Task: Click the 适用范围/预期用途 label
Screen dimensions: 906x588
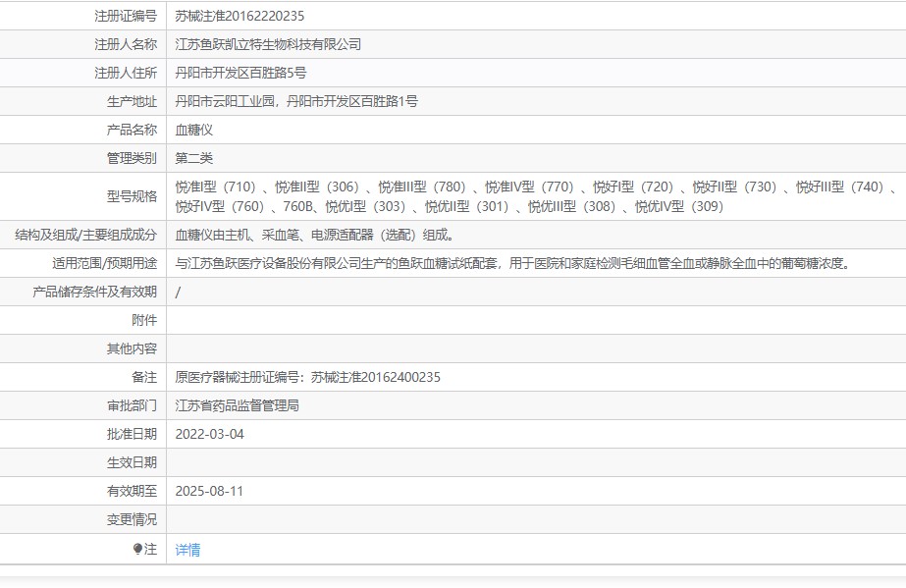Action: [x=105, y=263]
